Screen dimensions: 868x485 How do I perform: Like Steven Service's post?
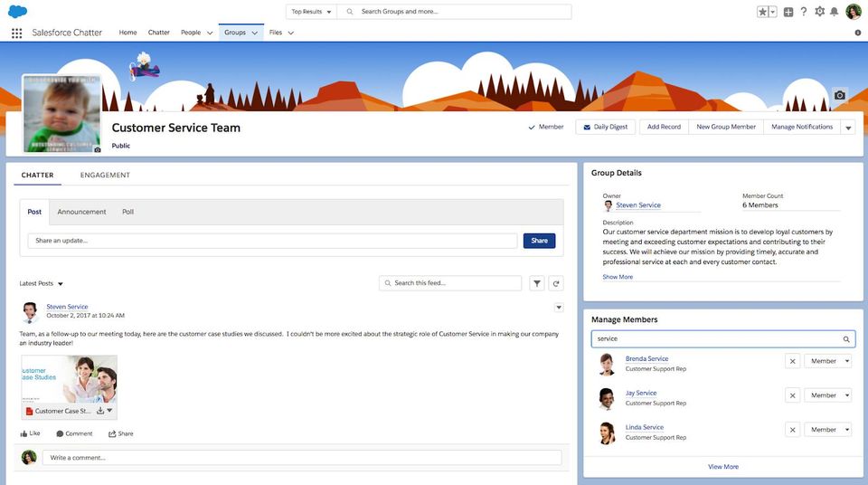click(x=30, y=433)
